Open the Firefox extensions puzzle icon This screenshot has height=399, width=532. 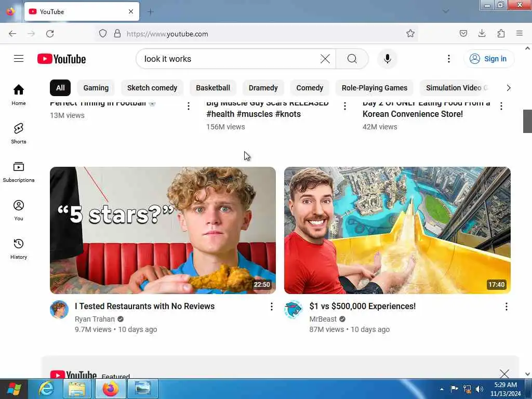501,34
